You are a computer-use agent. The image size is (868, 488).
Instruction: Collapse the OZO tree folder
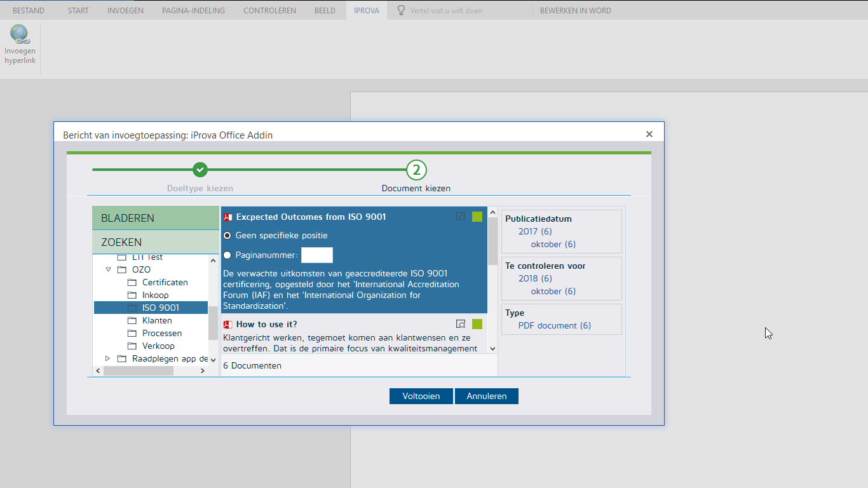click(x=108, y=270)
